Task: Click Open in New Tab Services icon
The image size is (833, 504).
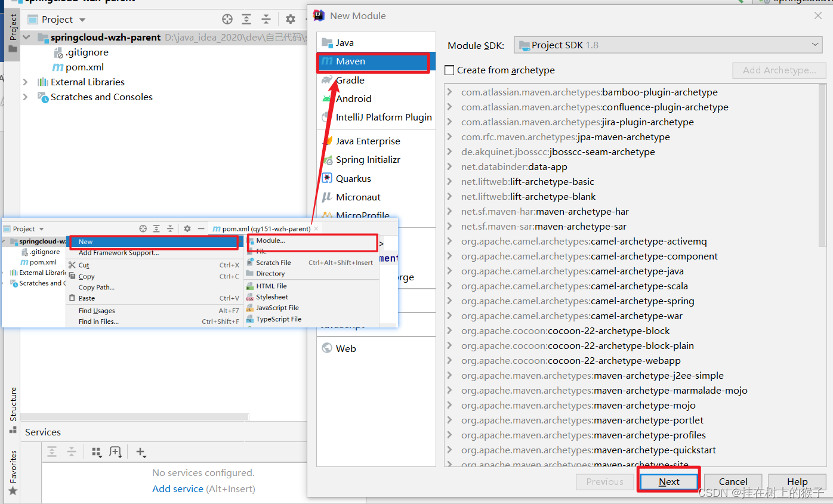Action: 116,452
